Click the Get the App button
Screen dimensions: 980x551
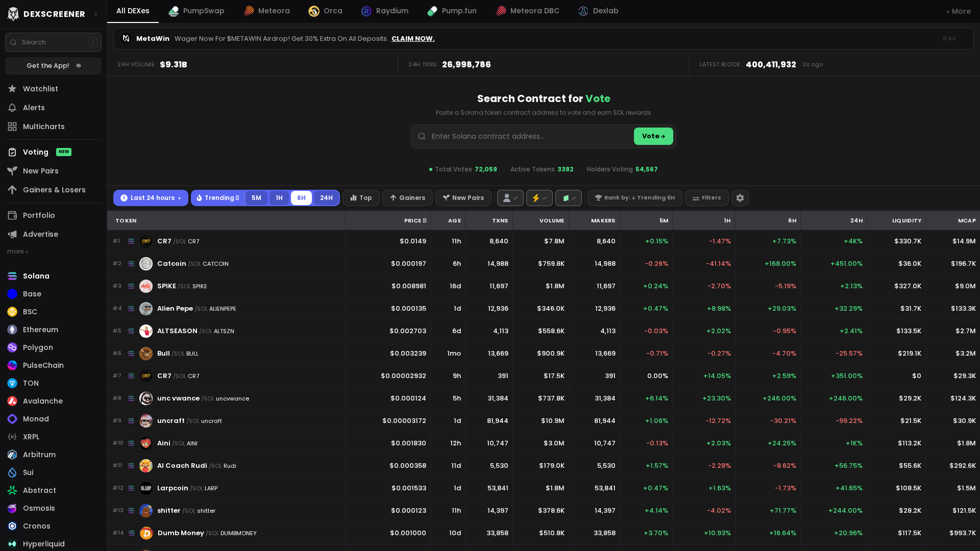pyautogui.click(x=53, y=66)
